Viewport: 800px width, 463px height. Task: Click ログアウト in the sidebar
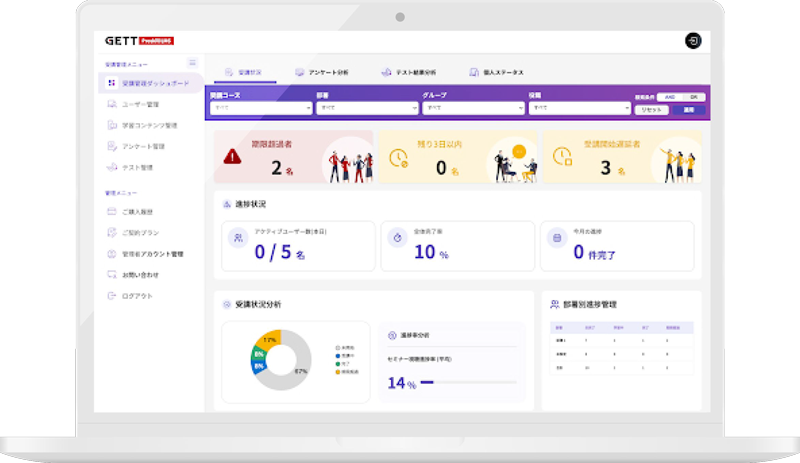137,296
